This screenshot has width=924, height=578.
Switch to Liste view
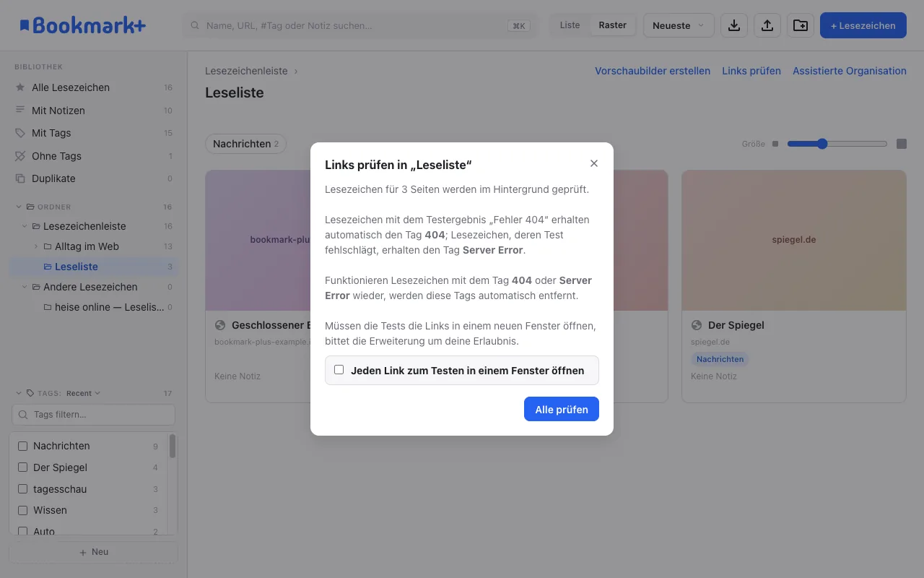(570, 25)
